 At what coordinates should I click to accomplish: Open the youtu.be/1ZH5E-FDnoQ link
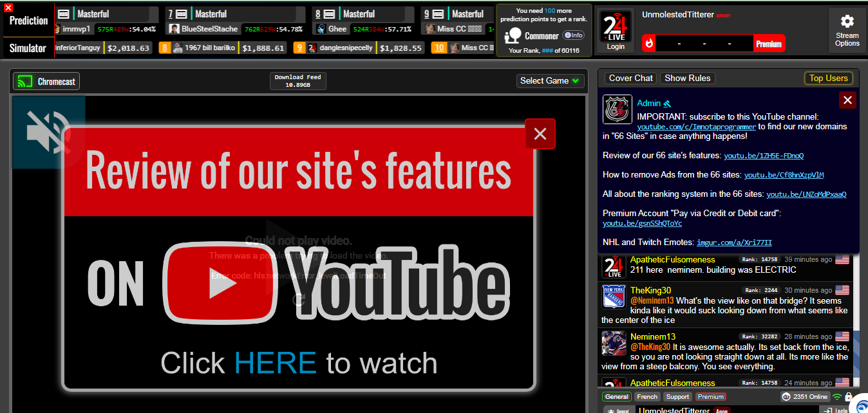[x=764, y=156]
